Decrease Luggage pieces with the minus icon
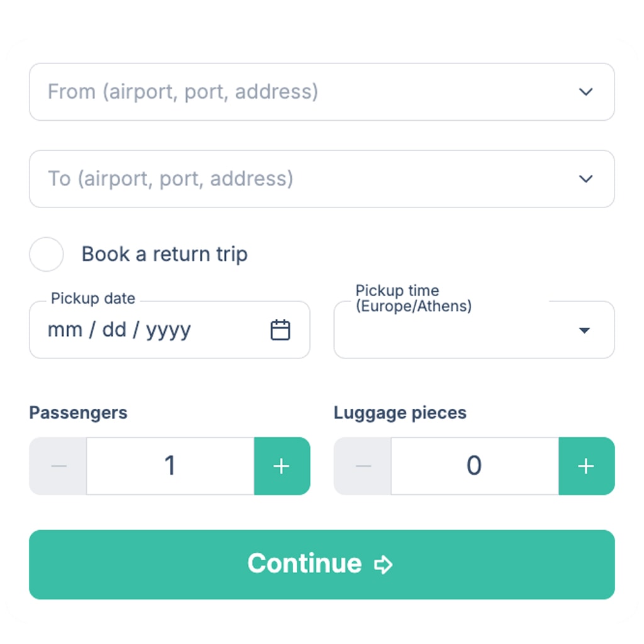The height and width of the screenshot is (644, 644). pyautogui.click(x=363, y=466)
